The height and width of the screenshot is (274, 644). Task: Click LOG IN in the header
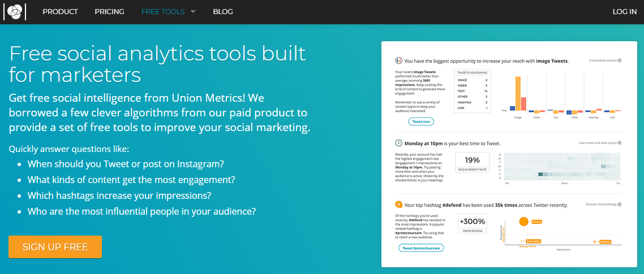pos(625,12)
